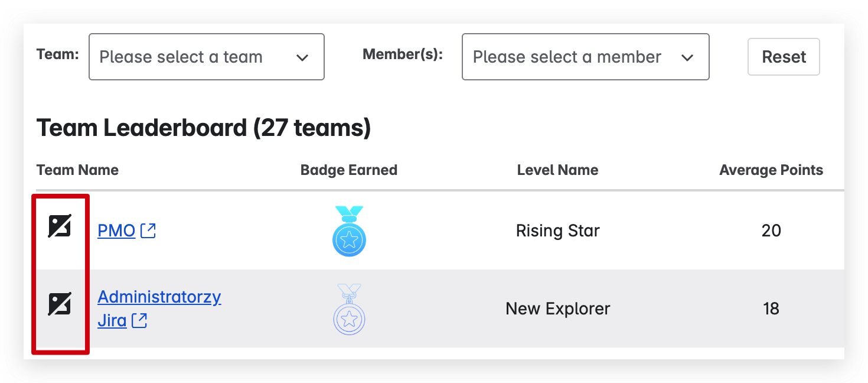Click the external link icon beside Jira

[139, 321]
